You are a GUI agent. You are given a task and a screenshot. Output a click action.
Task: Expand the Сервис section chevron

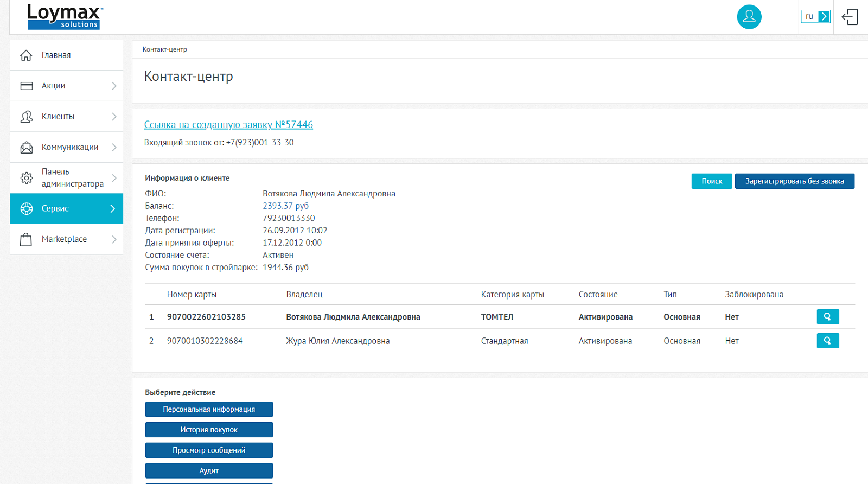[x=113, y=209]
